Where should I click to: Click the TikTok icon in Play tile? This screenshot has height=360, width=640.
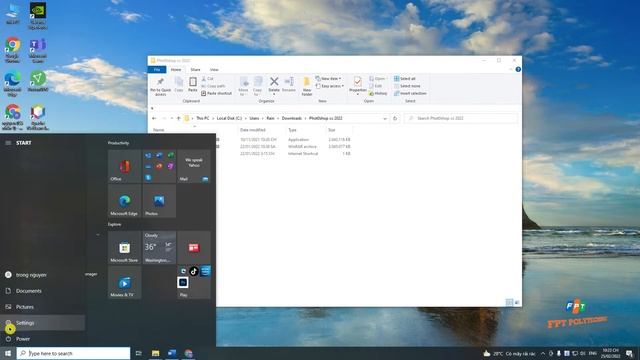[194, 271]
